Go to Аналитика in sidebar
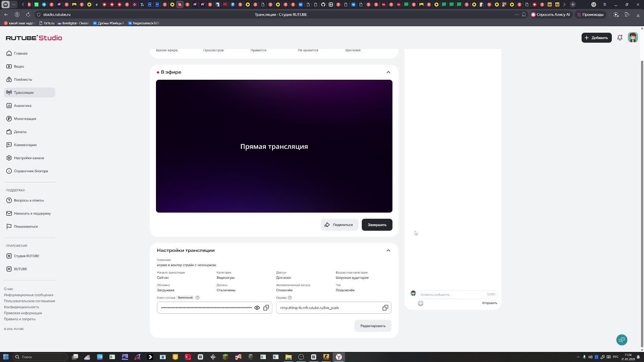The width and height of the screenshot is (644, 362). pos(22,106)
